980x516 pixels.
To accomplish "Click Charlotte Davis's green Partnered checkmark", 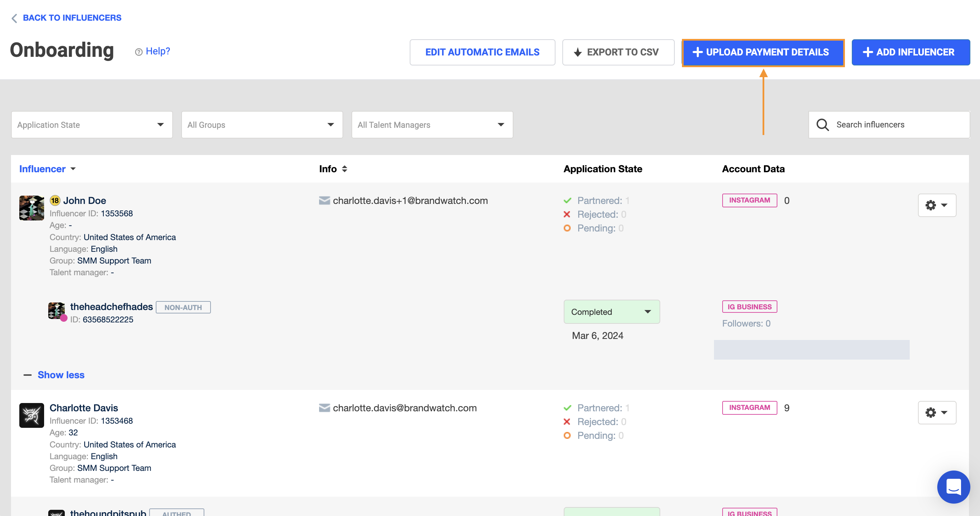I will [x=567, y=408].
